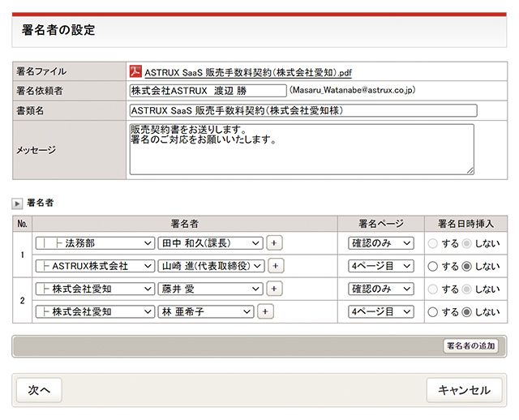
Task: Open the 林 亜希子 signer dropdown
Action: [x=206, y=312]
